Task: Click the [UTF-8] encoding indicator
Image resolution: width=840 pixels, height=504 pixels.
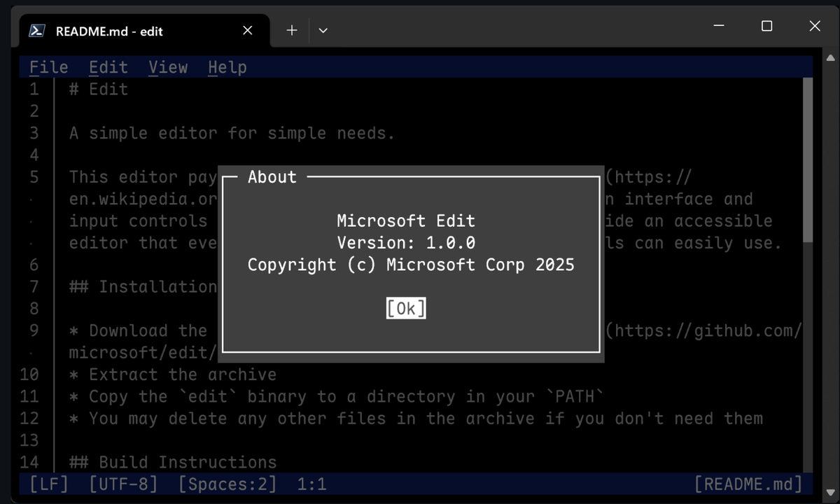Action: (123, 484)
